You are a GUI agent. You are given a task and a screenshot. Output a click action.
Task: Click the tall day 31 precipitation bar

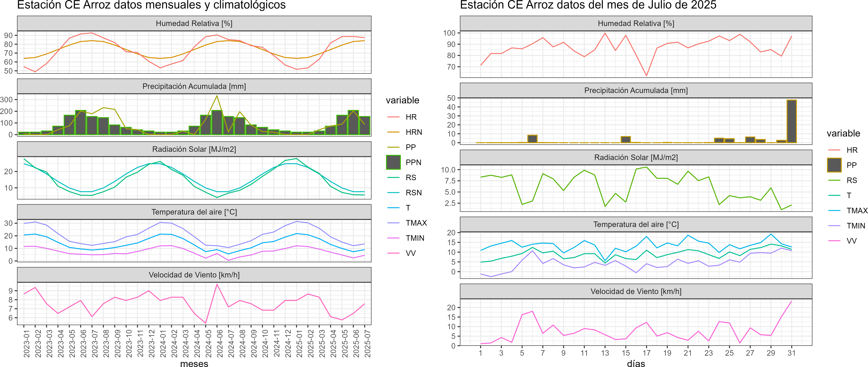pyautogui.click(x=791, y=121)
